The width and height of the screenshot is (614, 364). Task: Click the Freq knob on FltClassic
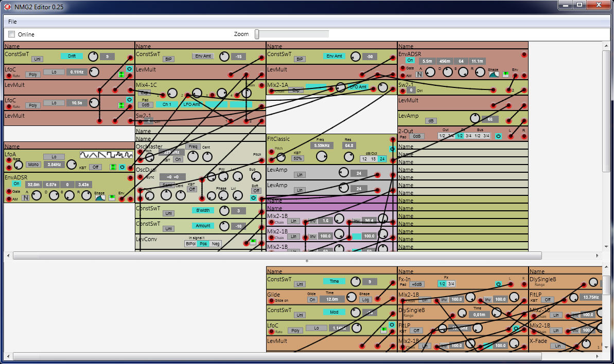click(322, 156)
